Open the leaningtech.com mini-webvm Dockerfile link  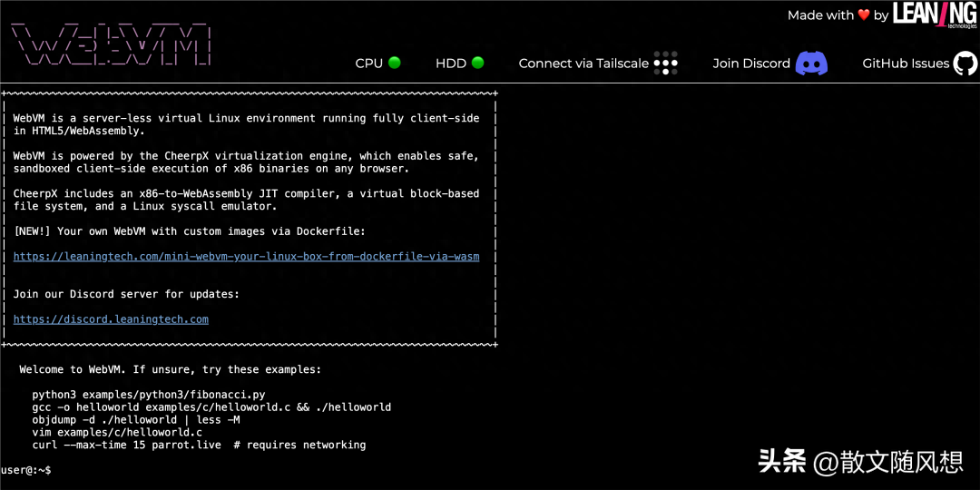click(x=246, y=256)
